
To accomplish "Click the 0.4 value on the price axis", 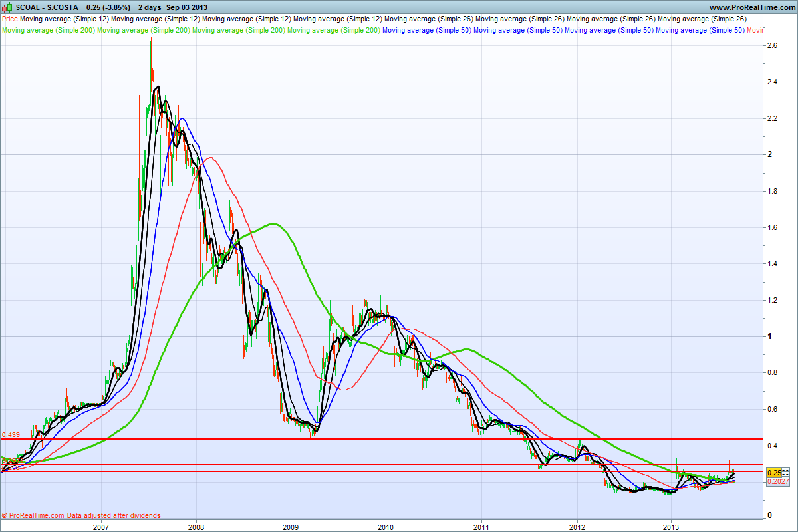I will (773, 446).
